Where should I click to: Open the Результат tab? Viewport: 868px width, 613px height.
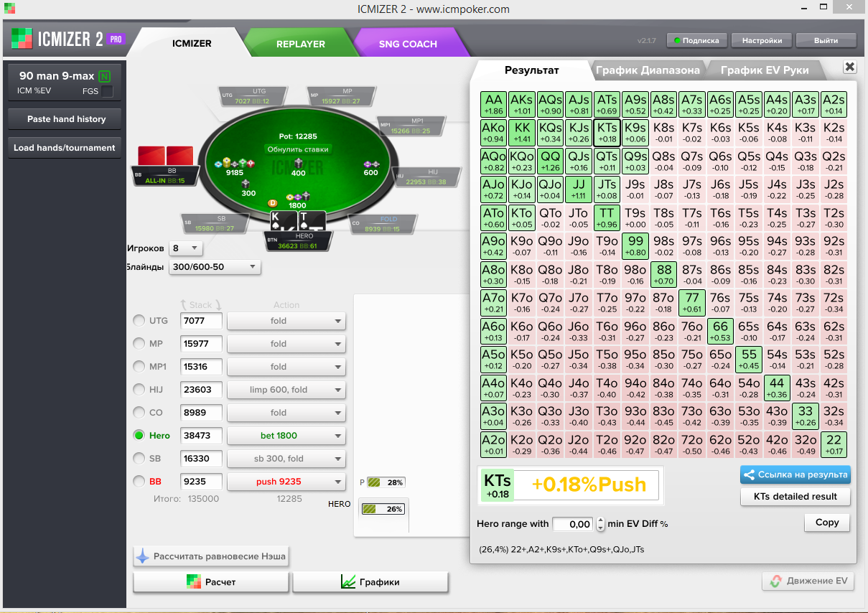(x=532, y=70)
